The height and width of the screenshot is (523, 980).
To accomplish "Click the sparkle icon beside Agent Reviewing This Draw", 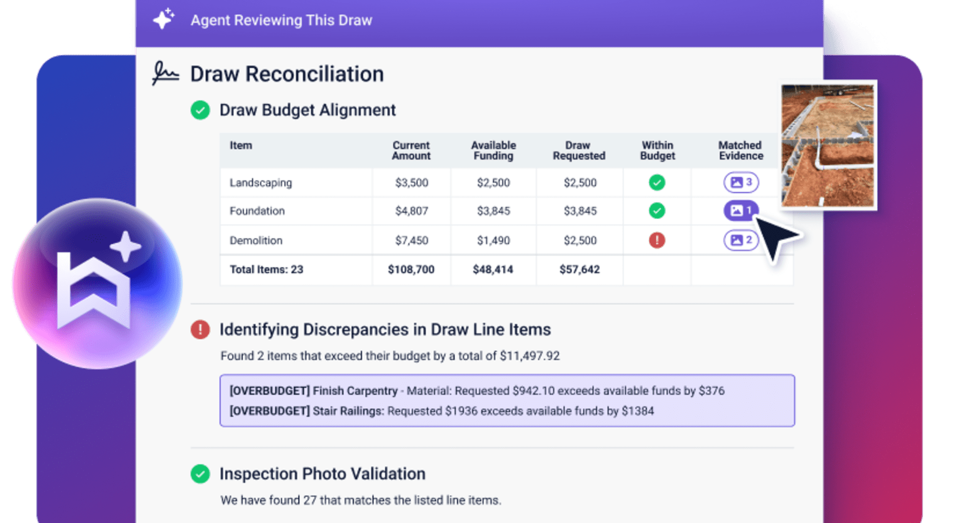I will click(x=163, y=19).
